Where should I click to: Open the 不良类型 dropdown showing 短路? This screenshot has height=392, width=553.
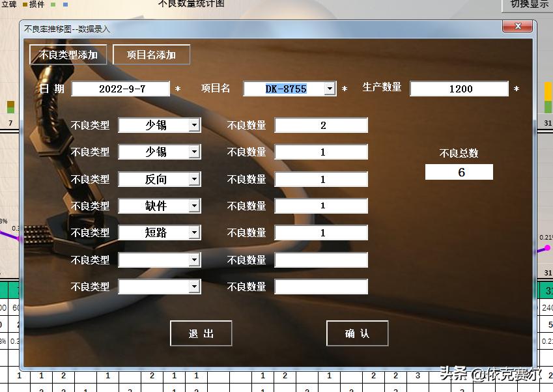click(x=194, y=232)
